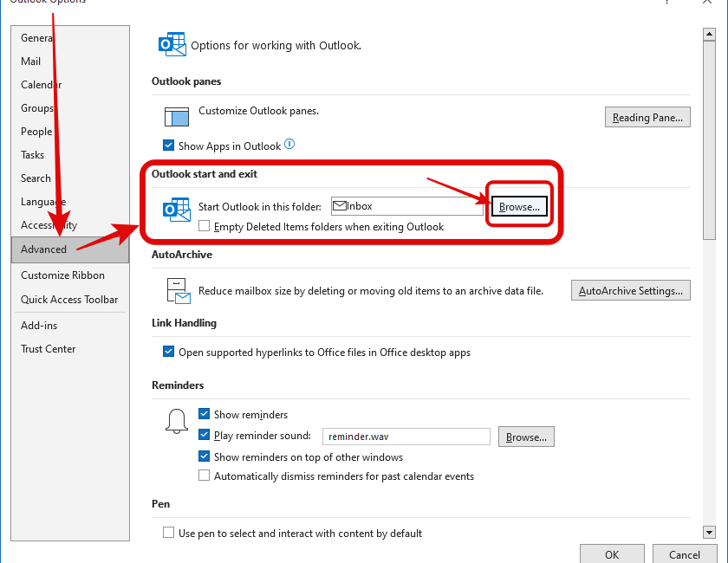Click the AutoArchive section heading
Screen dimensions: 728x563
tap(182, 255)
